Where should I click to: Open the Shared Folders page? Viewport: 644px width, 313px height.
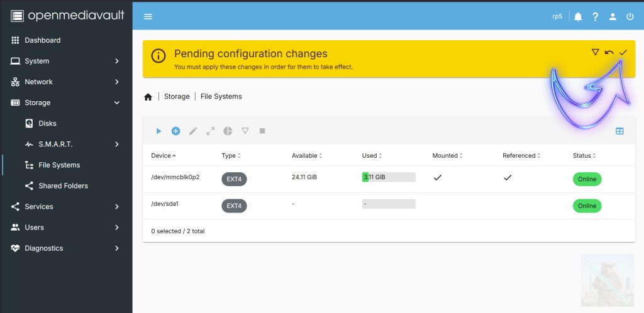coord(63,185)
